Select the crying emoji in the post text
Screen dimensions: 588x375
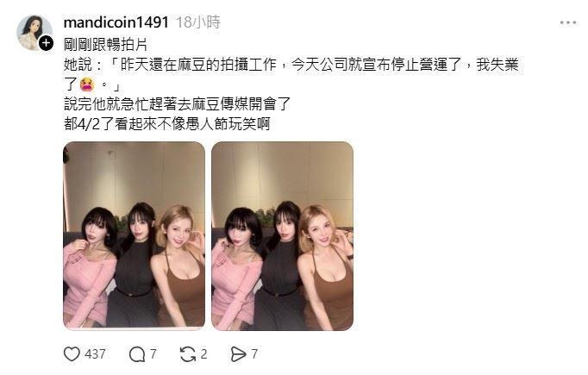click(87, 84)
